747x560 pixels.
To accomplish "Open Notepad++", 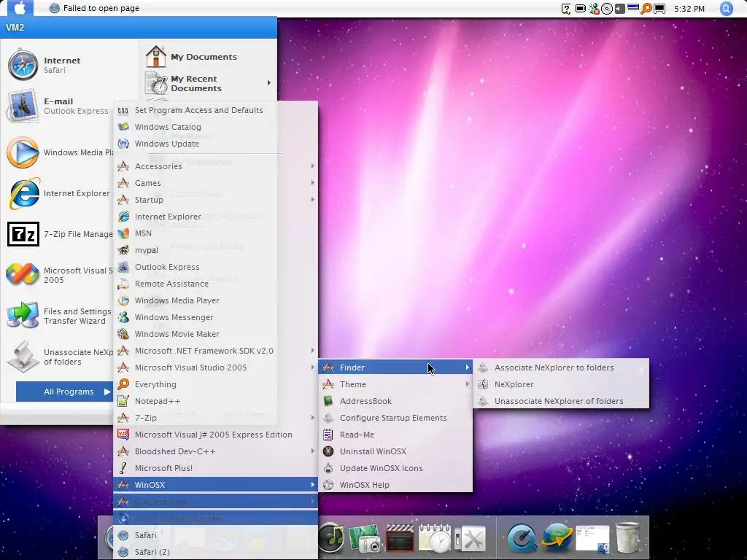I will 216,401.
